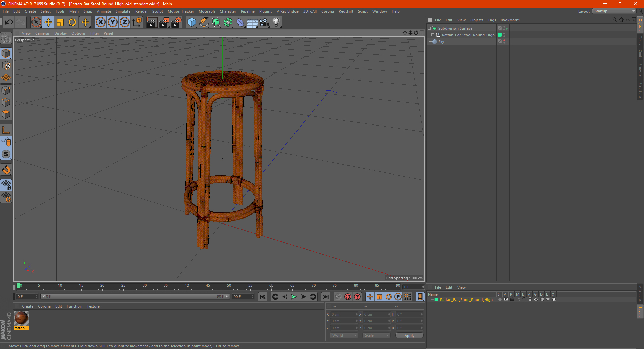This screenshot has height=349, width=644.
Task: Toggle Enable Axis mode icon
Action: [6, 130]
